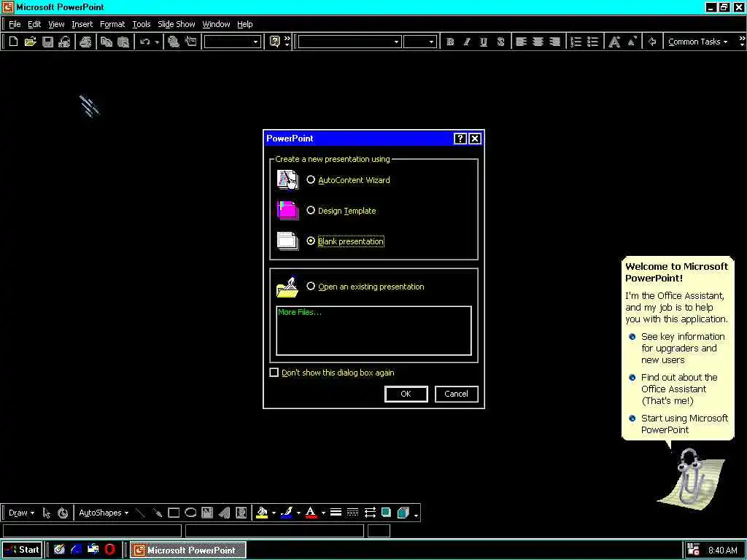Screen dimensions: 747x560
Task: Click the Select Objects pointer tool
Action: 46,513
